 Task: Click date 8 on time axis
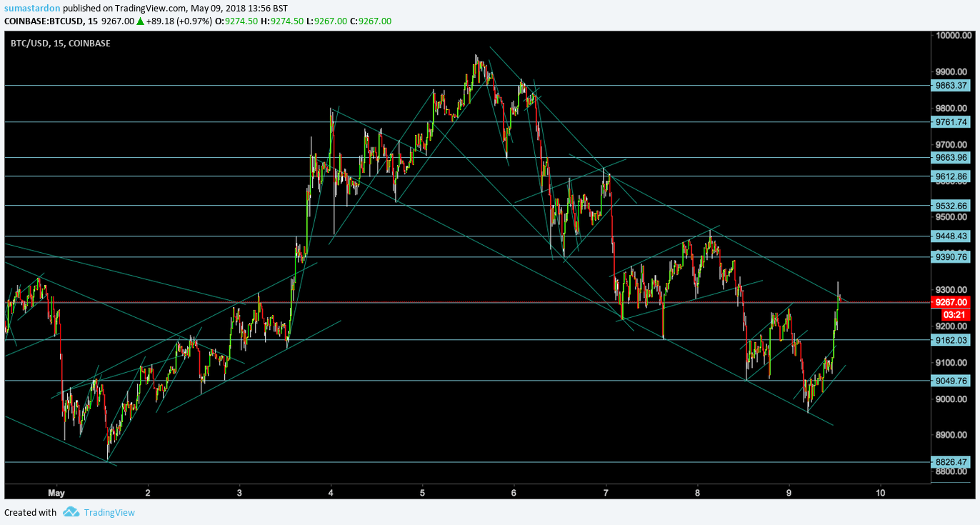pos(697,493)
